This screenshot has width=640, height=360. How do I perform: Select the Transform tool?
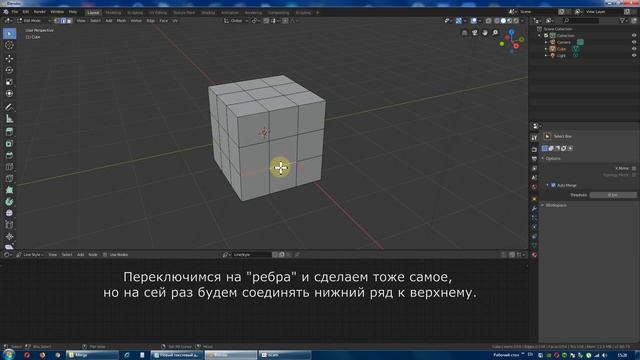click(x=9, y=93)
